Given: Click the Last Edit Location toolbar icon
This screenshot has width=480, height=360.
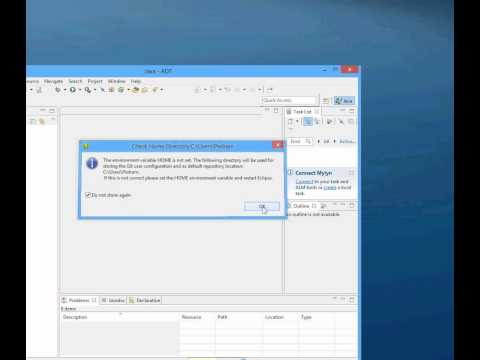Looking at the screenshot, I should pos(227,90).
